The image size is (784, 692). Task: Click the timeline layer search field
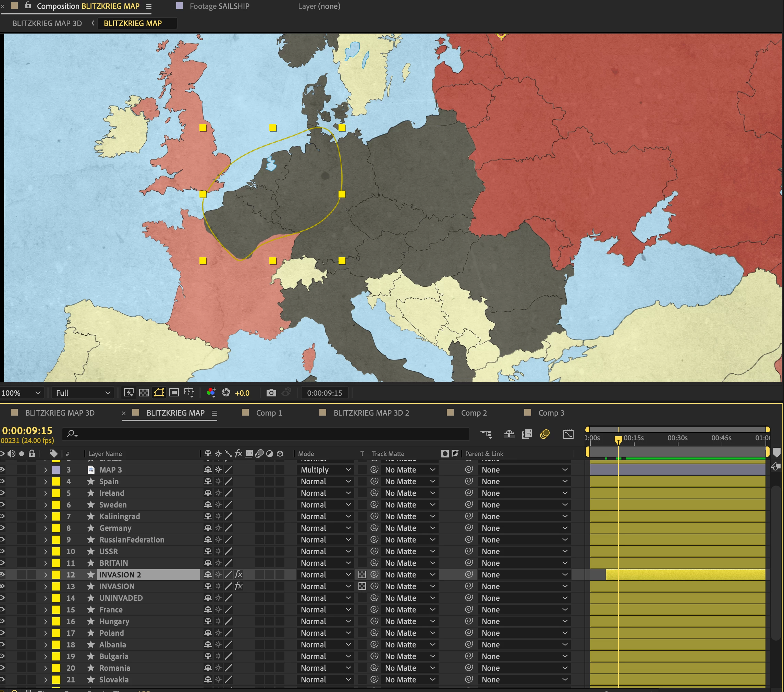point(269,434)
